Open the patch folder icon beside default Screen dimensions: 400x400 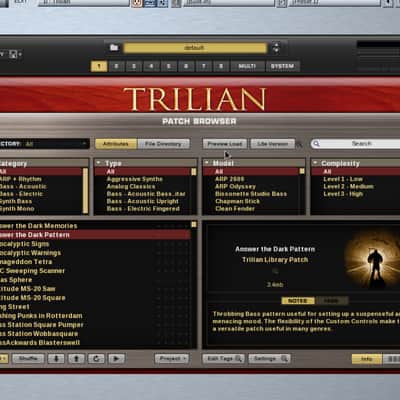pyautogui.click(x=114, y=48)
